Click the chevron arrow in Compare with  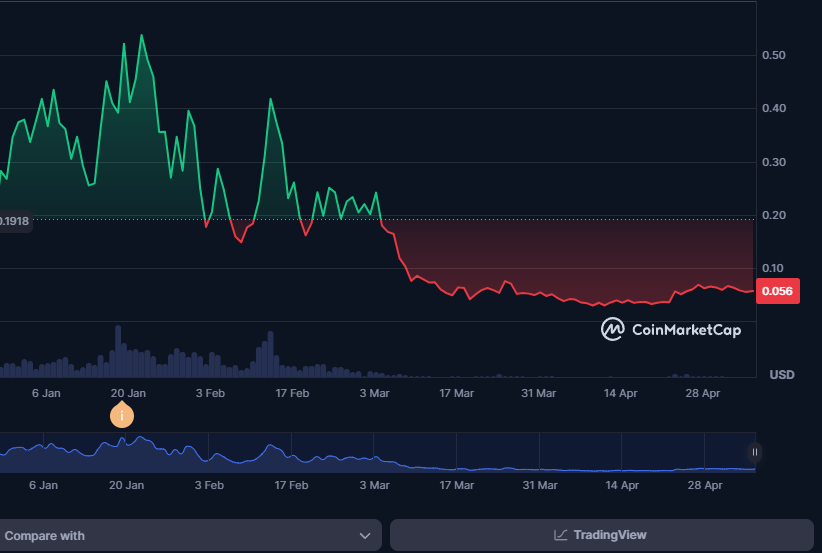365,536
